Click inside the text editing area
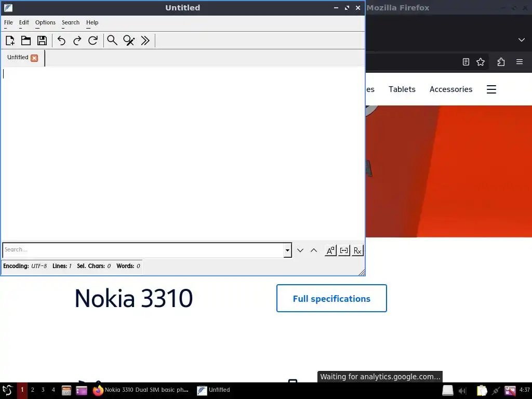532x399 pixels. pyautogui.click(x=182, y=153)
